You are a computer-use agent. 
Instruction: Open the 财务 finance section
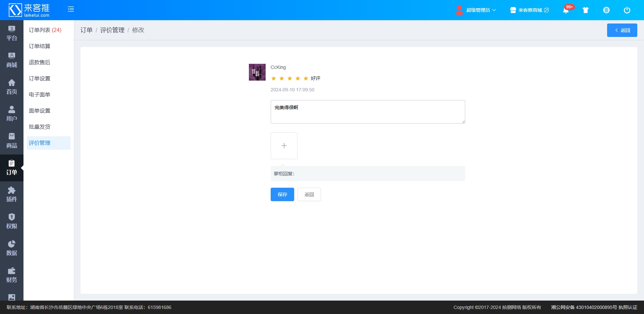pyautogui.click(x=12, y=275)
